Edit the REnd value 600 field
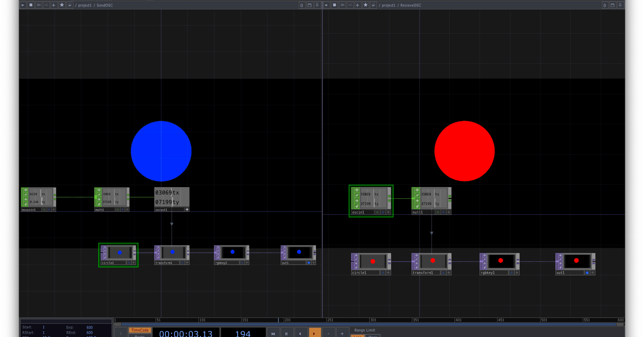 click(x=90, y=333)
